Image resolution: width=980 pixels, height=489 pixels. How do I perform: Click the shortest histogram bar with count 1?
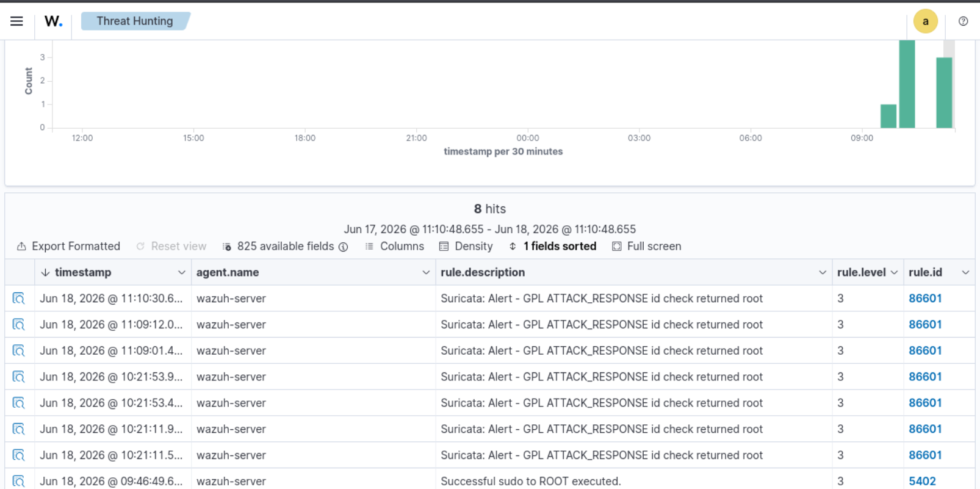tap(888, 116)
